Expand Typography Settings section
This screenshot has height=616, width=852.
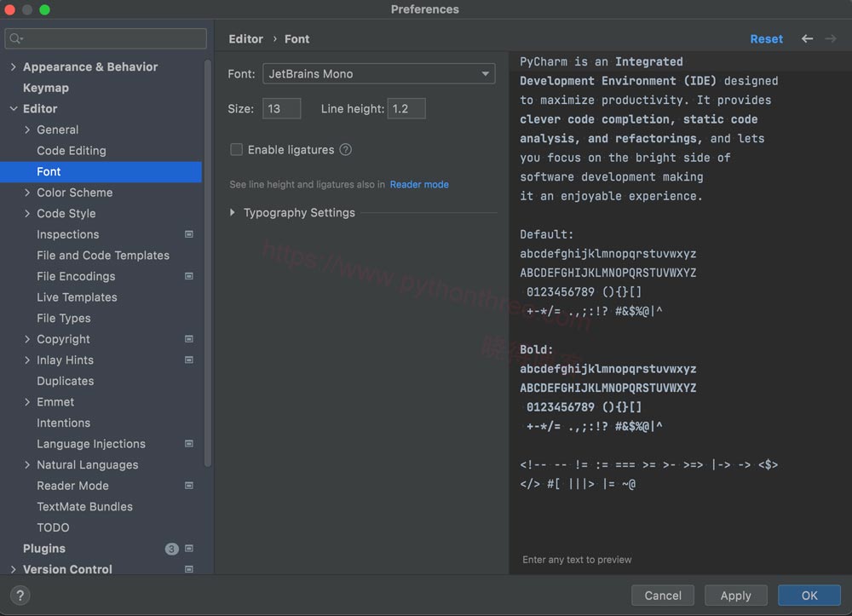[233, 212]
